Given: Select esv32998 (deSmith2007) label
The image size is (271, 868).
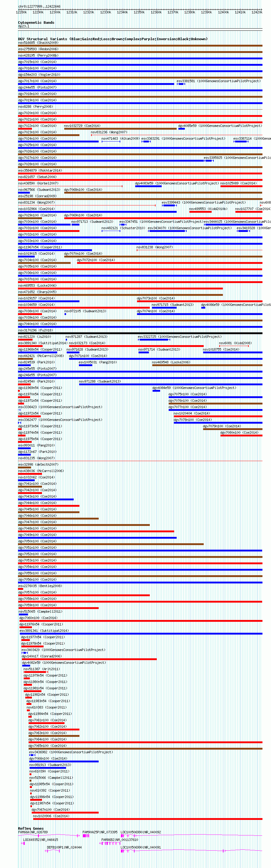Looking at the screenshot, I should click(x=38, y=465).
